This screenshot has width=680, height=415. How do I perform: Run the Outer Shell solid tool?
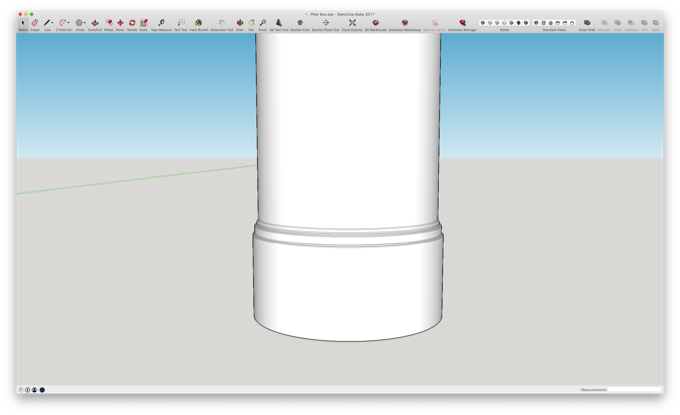tap(587, 23)
